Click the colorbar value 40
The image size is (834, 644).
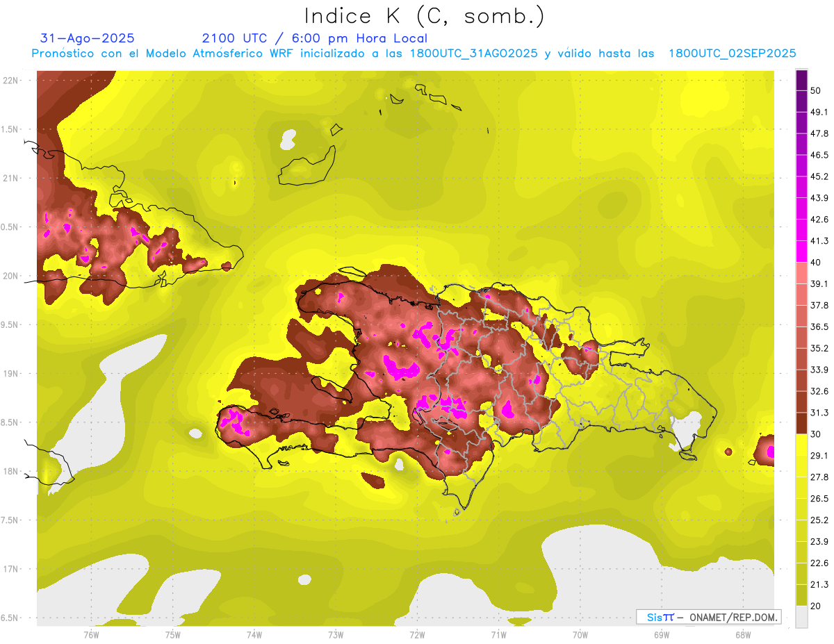pyautogui.click(x=816, y=263)
